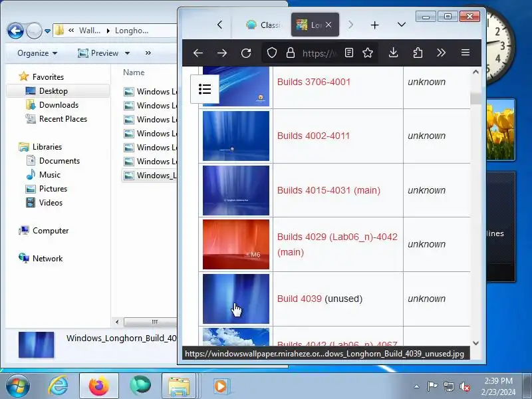Open the Builds 4015-4031 (main) link
The height and width of the screenshot is (399, 532).
pos(329,190)
